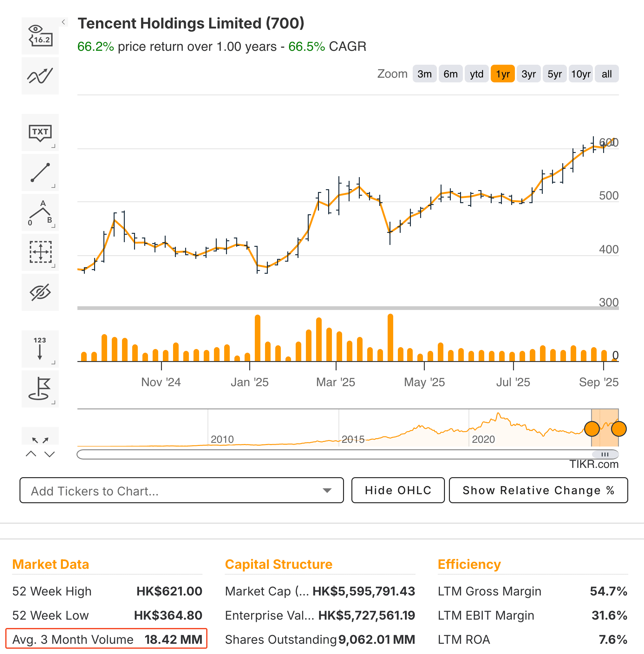Click the down chevron below toolbar
The height and width of the screenshot is (654, 644).
click(50, 454)
